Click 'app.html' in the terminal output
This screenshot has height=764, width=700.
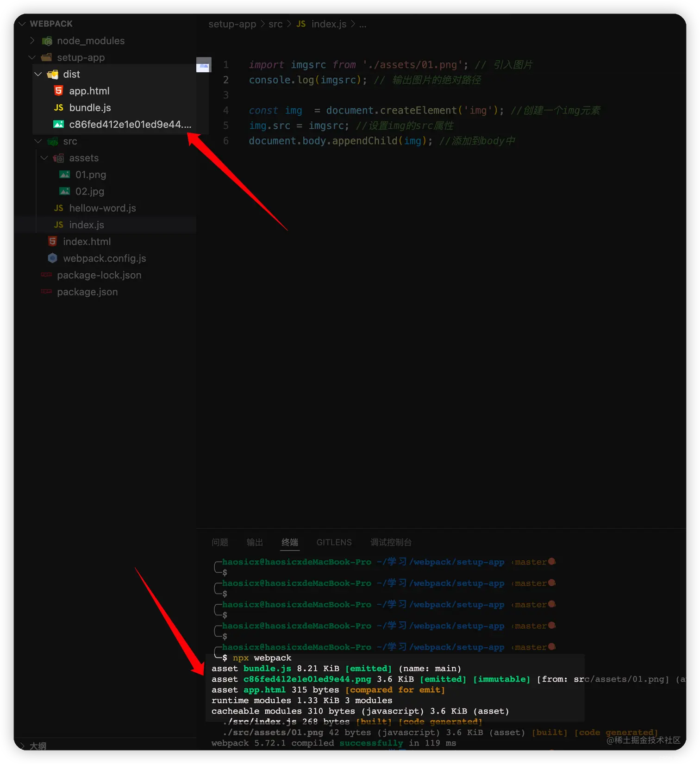264,690
